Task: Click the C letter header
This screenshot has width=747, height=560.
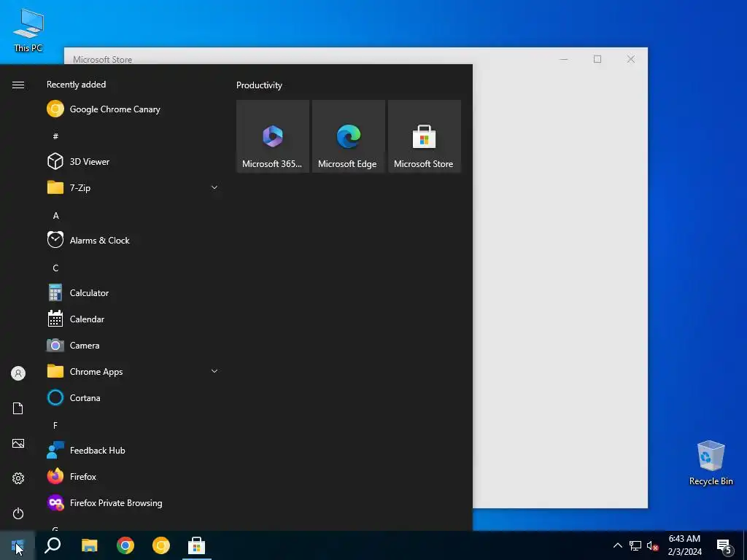Action: point(55,268)
